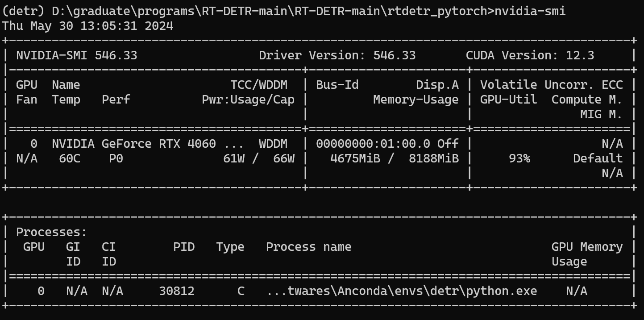The image size is (644, 320).
Task: Click the NVIDIA-SMI 546.33 version text
Action: pos(77,55)
